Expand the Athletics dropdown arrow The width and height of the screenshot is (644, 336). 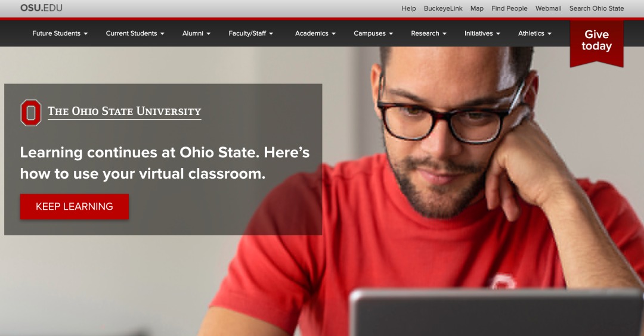click(x=550, y=33)
